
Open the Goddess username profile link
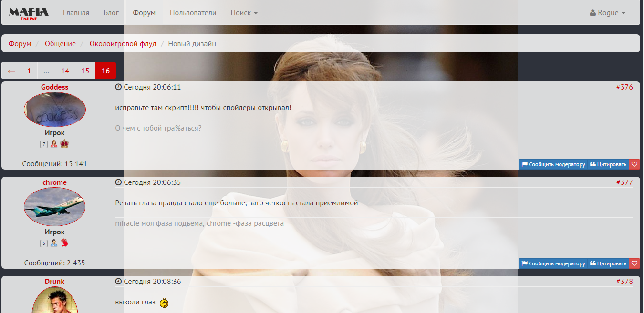click(54, 87)
